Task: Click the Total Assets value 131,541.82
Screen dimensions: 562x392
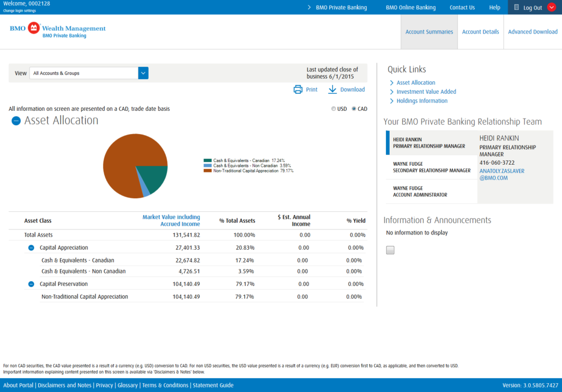Action: pos(186,235)
